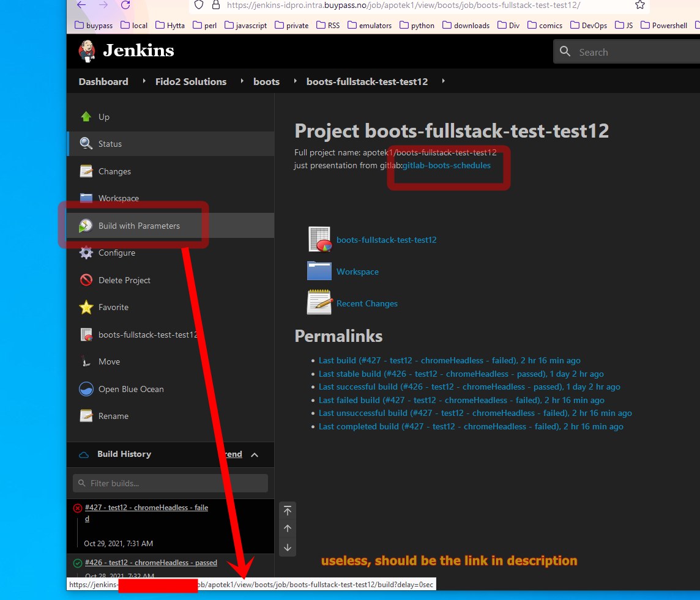Collapse the Build History panel chevron
This screenshot has width=700, height=600.
tap(255, 454)
